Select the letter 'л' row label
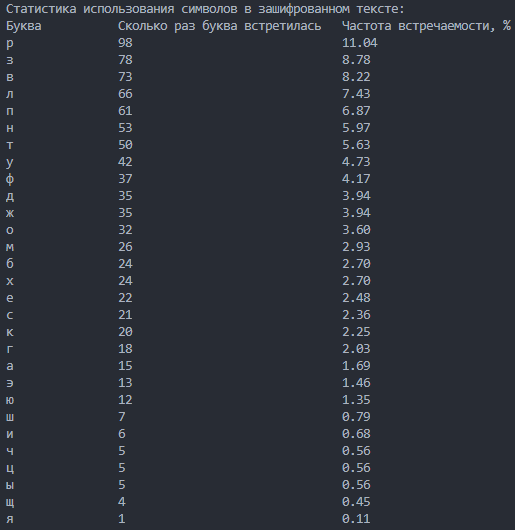 [10, 94]
